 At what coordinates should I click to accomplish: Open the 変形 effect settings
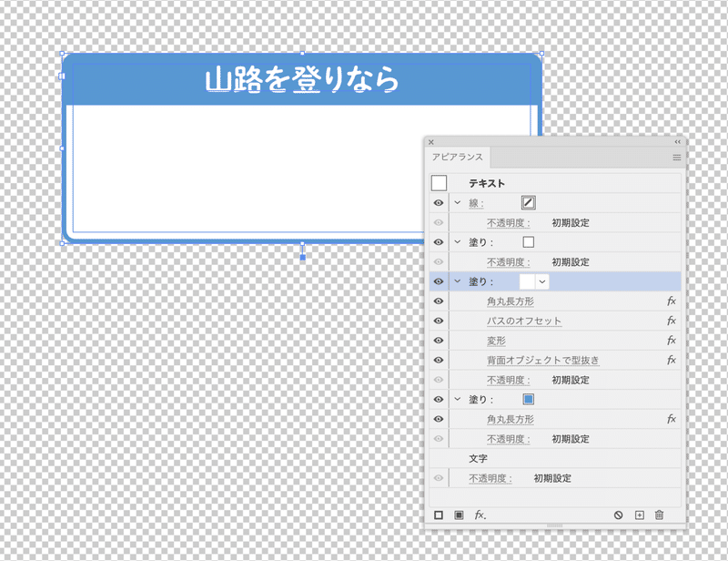click(496, 341)
